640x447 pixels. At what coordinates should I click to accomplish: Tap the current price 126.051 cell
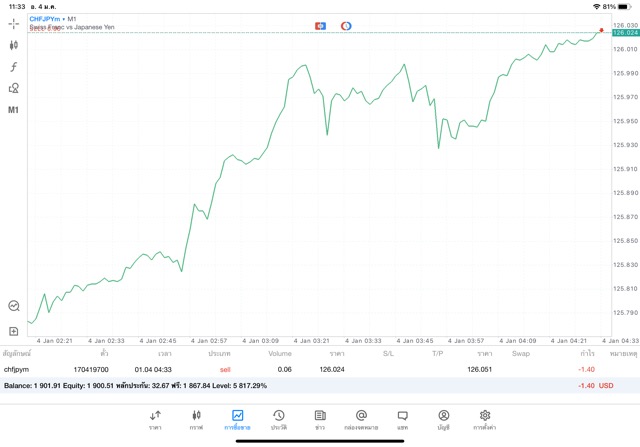pos(480,369)
